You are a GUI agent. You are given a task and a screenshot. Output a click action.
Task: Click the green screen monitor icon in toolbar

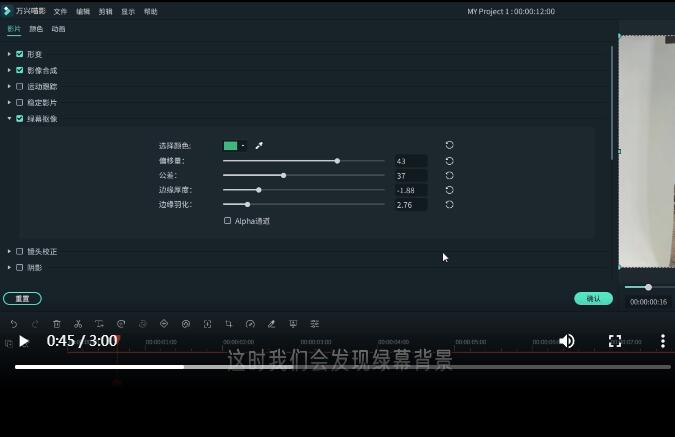[293, 324]
